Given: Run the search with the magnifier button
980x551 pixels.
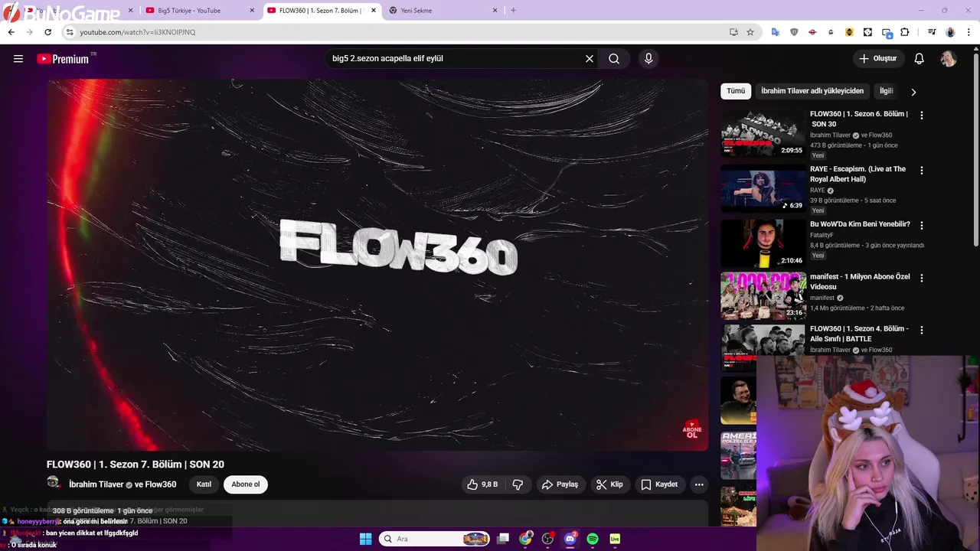Looking at the screenshot, I should click(614, 59).
